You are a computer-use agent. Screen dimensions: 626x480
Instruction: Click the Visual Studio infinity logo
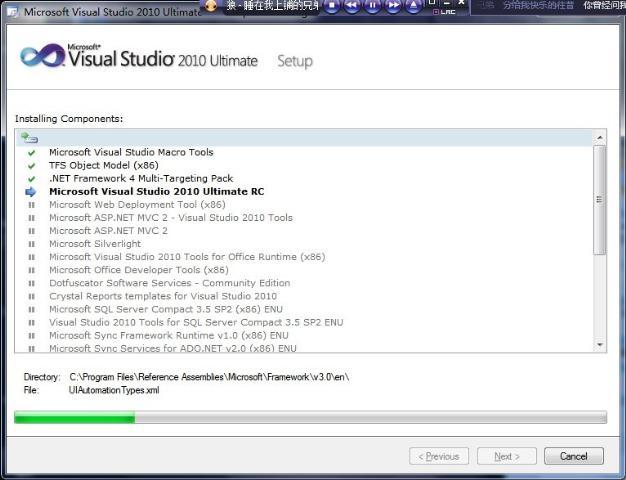tap(43, 56)
